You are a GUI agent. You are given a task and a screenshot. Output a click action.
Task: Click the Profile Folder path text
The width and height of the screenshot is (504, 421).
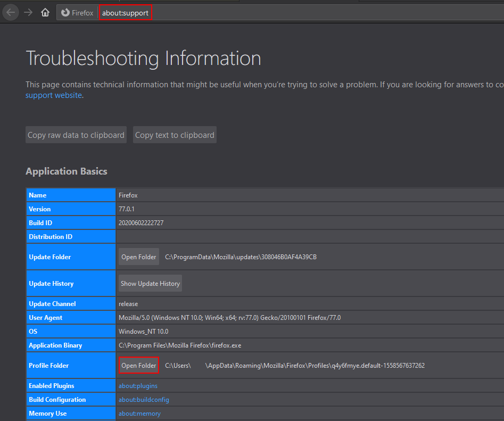click(295, 366)
